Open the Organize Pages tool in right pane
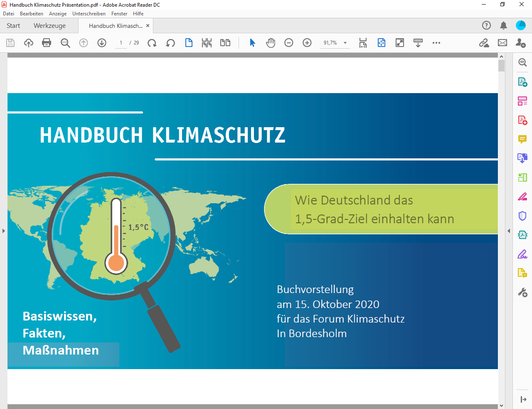 coord(522,101)
